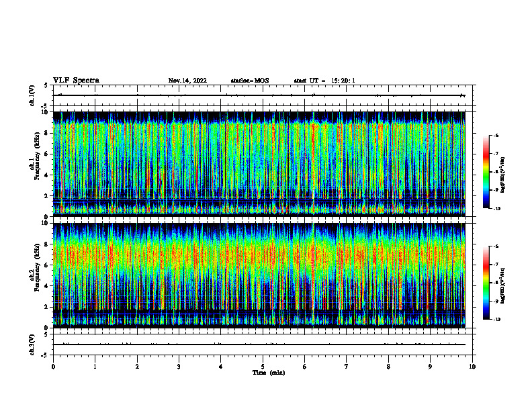
Task: Click the "Time (min)" x-axis label
Action: [x=269, y=373]
